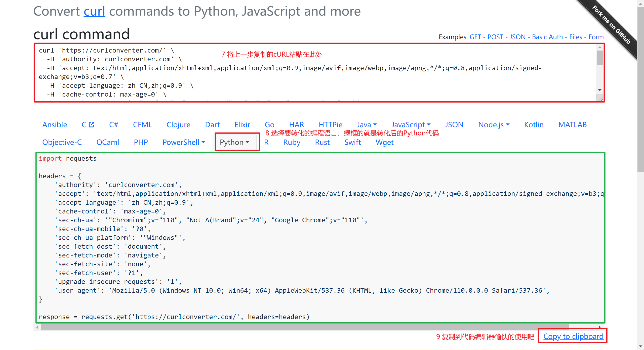Choose Dart as output language
Image resolution: width=644 pixels, height=350 pixels.
[212, 125]
